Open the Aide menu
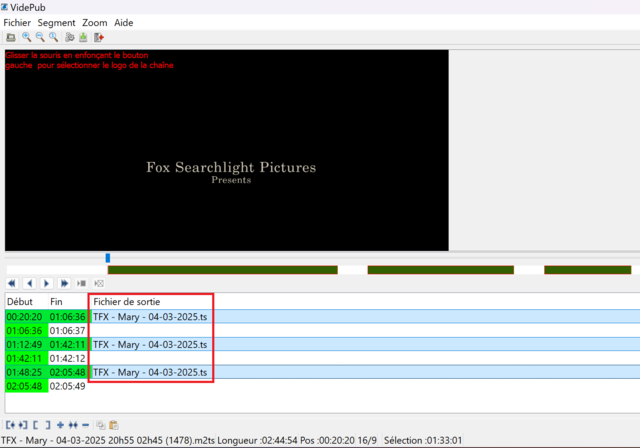Screen dimensions: 640x448 click(x=124, y=23)
